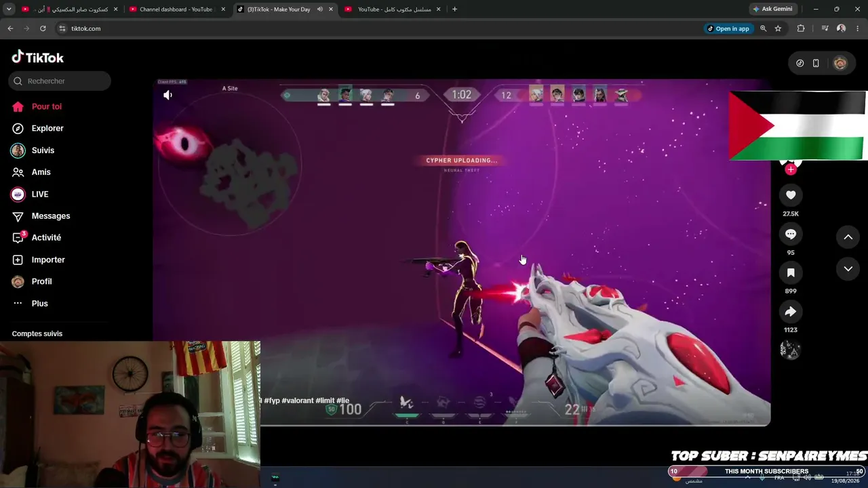The width and height of the screenshot is (868, 488).
Task: Open the profile avatar at top right
Action: pos(840,63)
